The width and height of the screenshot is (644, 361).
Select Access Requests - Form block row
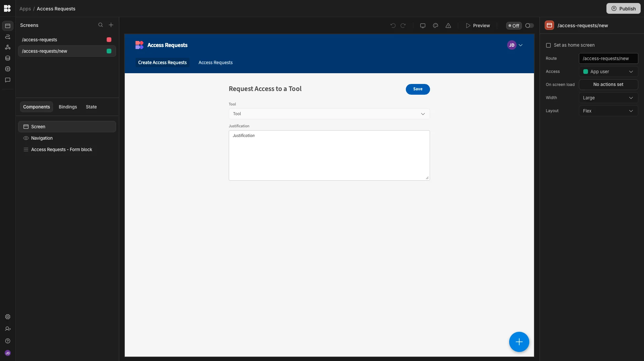coord(67,149)
